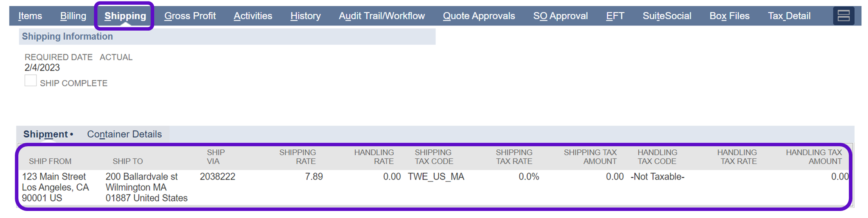
Task: Select the EFT tab
Action: click(x=615, y=16)
